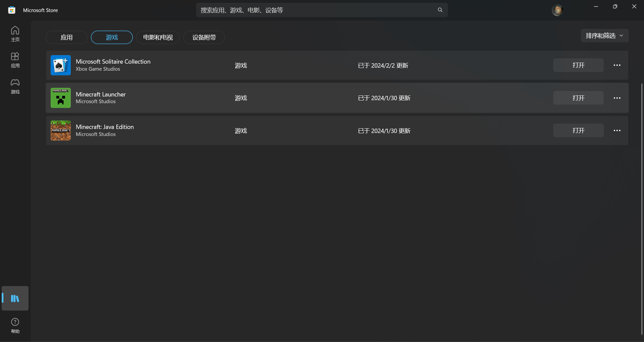Screen dimensions: 644x342
Task: Focus the store search input field
Action: point(315,10)
